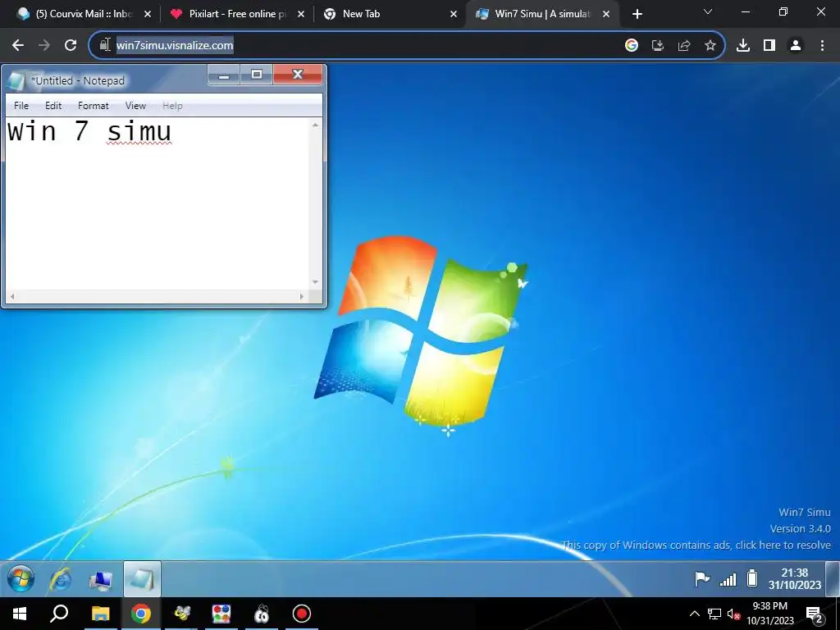
Task: Select Notepad button in simulated taskbar
Action: tap(142, 579)
